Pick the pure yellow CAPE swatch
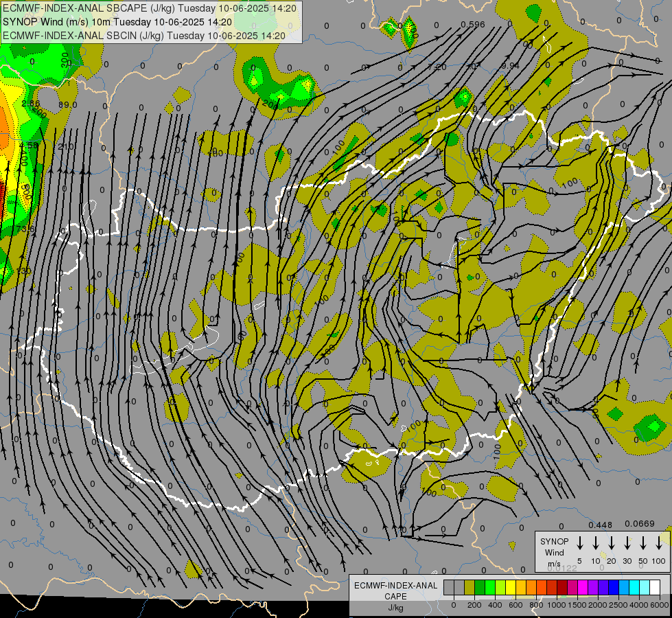Viewport: 672px width, 618px height. click(511, 587)
